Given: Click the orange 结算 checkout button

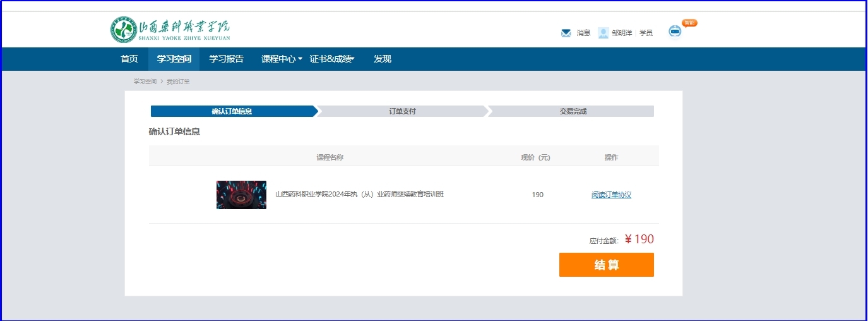Looking at the screenshot, I should pyautogui.click(x=606, y=265).
